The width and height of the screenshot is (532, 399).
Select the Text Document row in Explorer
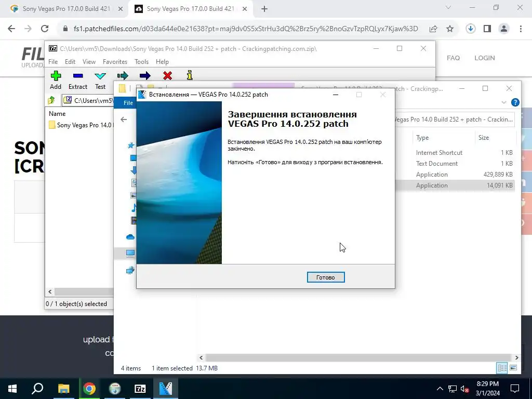click(455, 164)
